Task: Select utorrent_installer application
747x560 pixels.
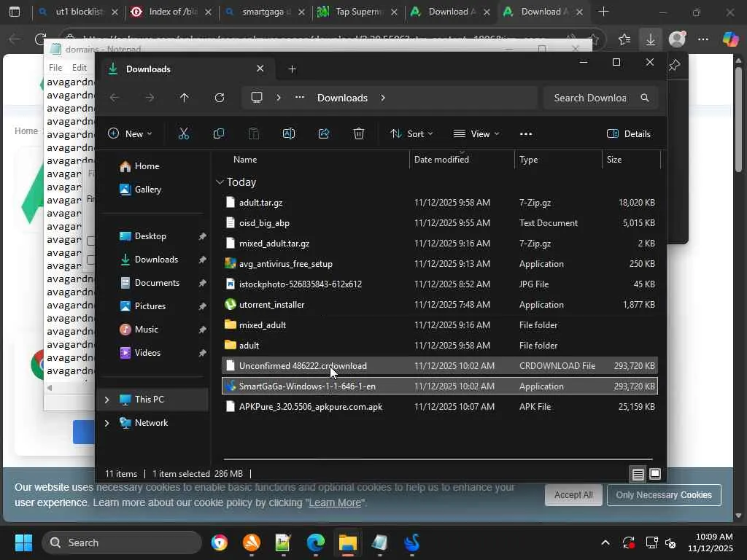Action: point(440,305)
